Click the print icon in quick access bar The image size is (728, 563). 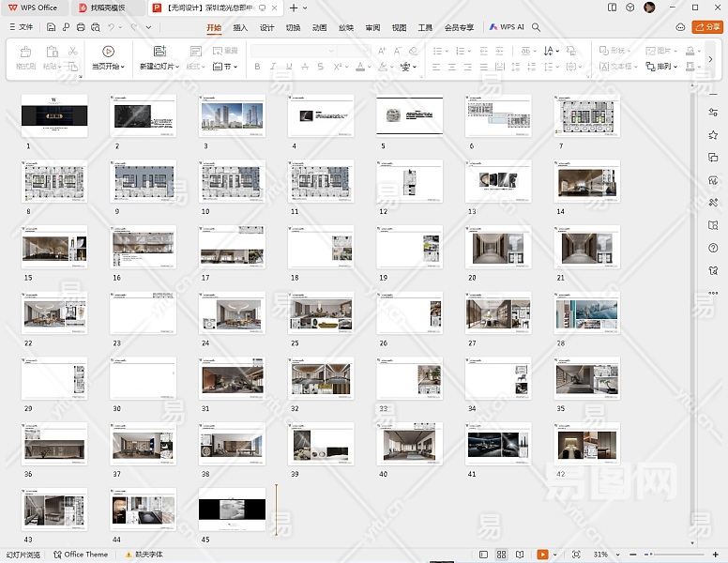[x=81, y=28]
